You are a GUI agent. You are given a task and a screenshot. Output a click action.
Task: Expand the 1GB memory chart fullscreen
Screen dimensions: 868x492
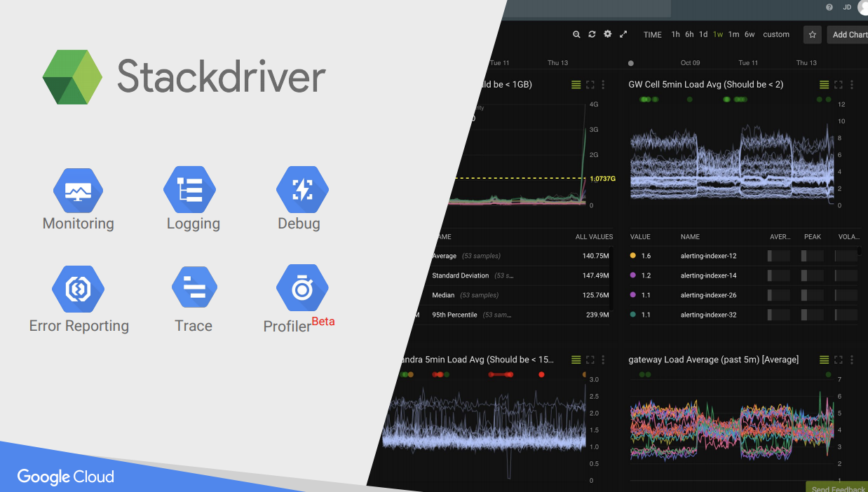[x=590, y=85]
